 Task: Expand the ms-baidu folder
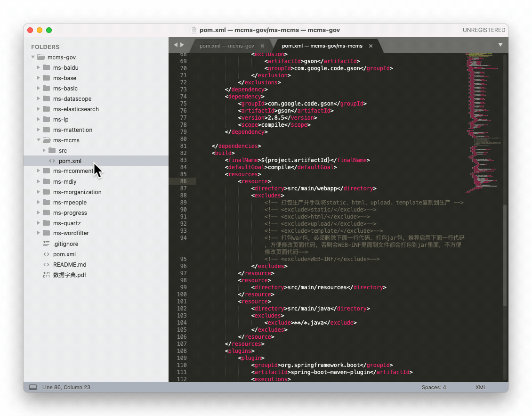tap(39, 68)
